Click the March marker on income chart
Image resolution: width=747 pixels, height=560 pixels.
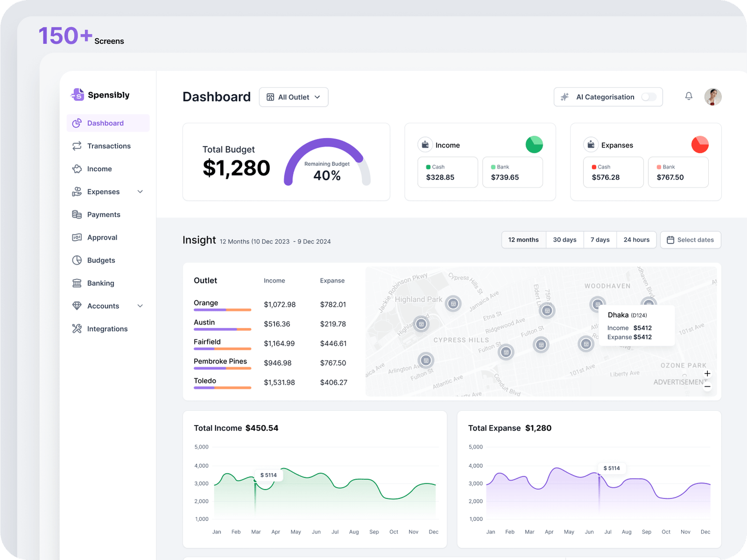[x=255, y=481]
